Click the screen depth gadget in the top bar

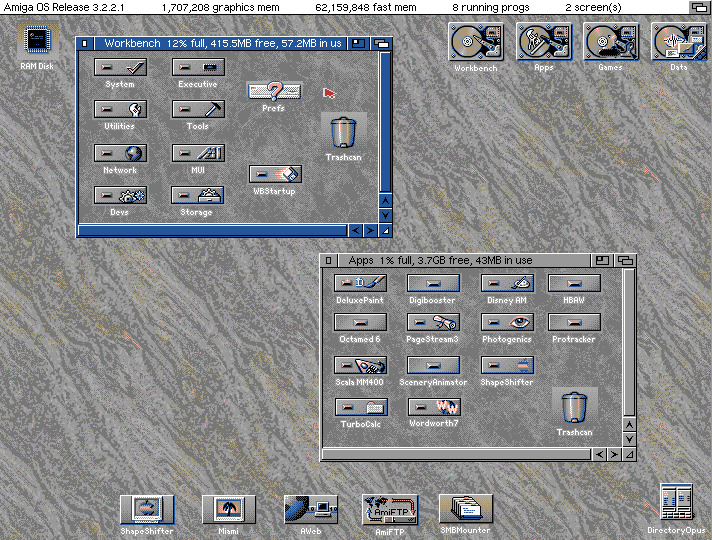pyautogui.click(x=698, y=7)
